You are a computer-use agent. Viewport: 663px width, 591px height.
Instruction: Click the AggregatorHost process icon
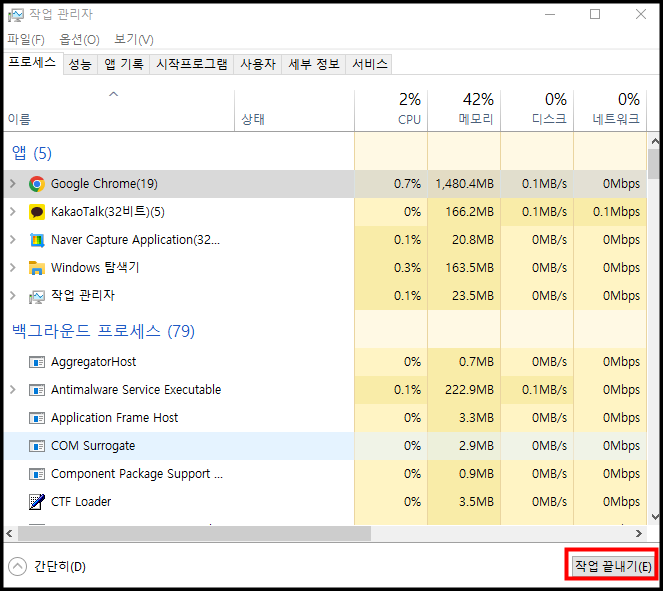tap(37, 362)
